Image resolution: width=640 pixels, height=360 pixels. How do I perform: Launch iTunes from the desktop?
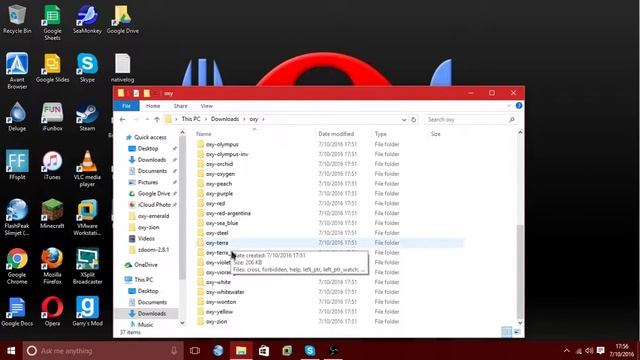52,165
